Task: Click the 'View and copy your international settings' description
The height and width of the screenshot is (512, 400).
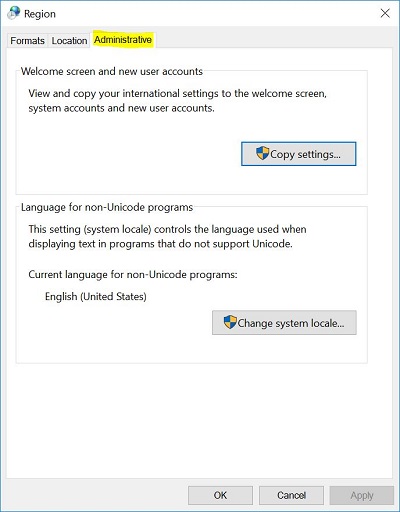Action: tap(177, 101)
